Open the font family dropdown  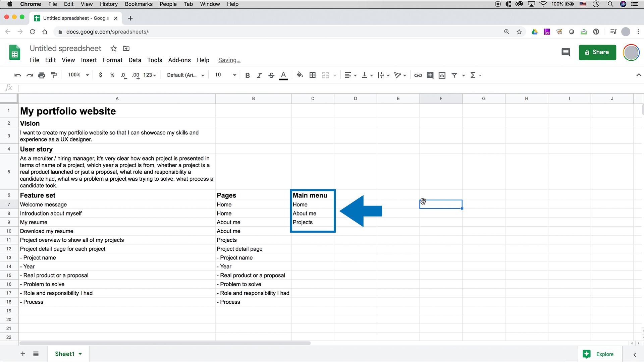click(186, 75)
